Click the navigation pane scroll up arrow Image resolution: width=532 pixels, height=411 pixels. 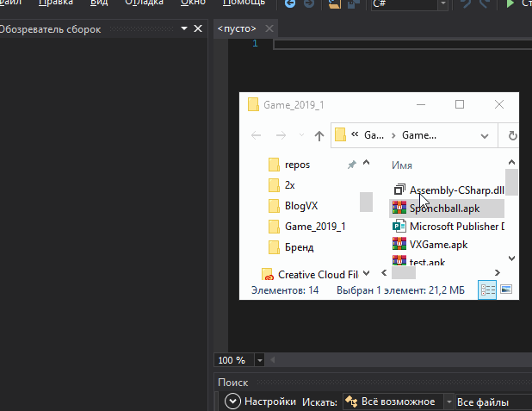point(366,163)
